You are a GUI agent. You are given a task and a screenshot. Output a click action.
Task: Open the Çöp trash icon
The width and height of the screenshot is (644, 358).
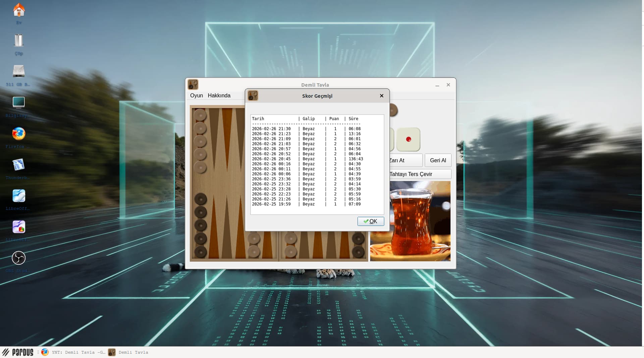click(x=19, y=41)
